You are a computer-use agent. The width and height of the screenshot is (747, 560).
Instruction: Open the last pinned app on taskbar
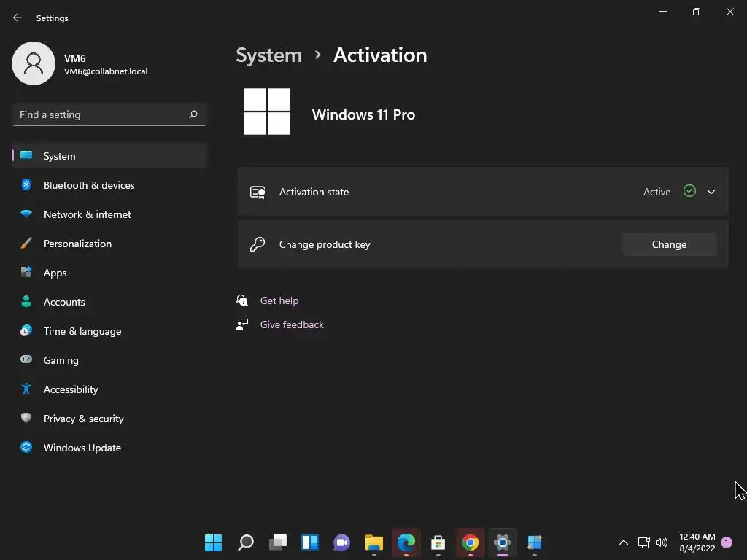(535, 542)
